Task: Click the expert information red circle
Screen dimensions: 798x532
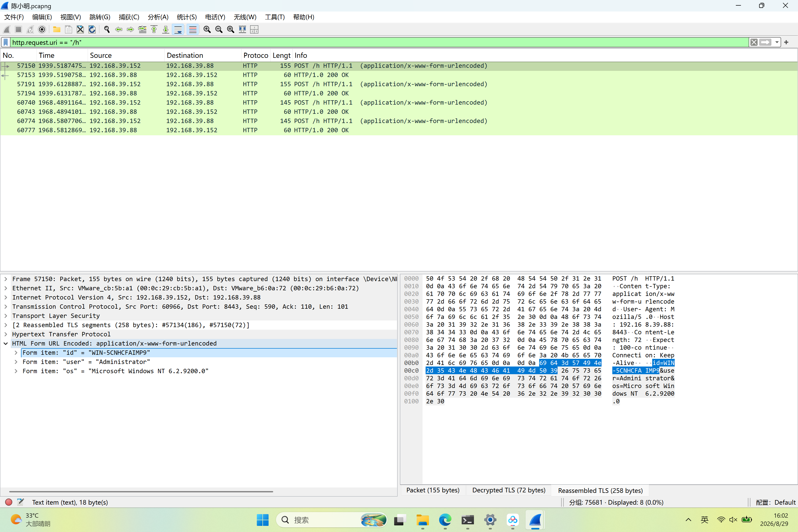Action: pyautogui.click(x=9, y=502)
